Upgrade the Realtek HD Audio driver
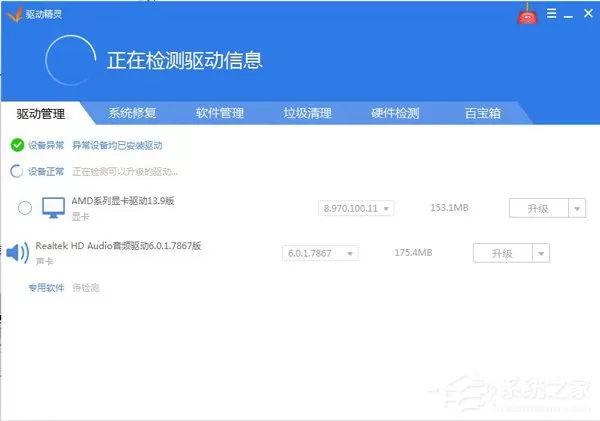The width and height of the screenshot is (600, 421). tap(503, 253)
